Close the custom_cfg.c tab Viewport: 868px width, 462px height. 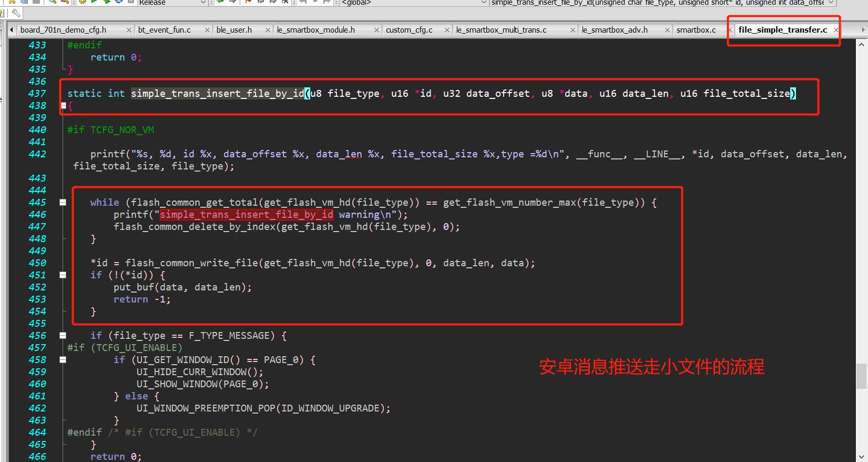[447, 30]
